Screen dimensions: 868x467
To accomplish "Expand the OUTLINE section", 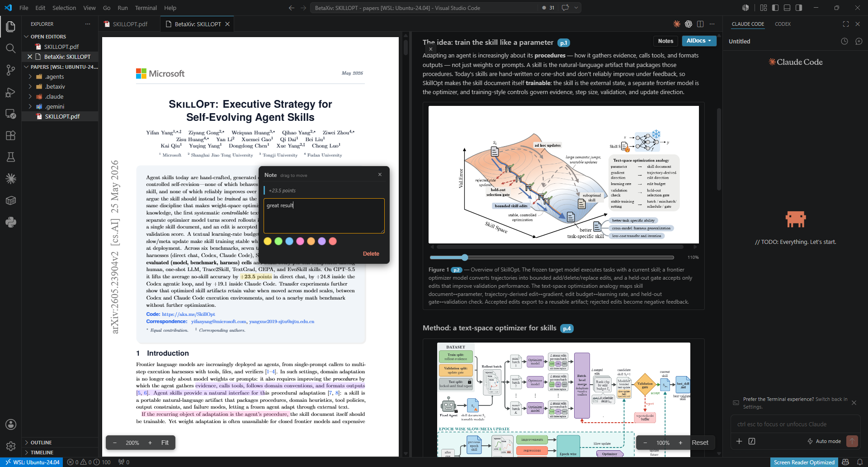I will click(41, 443).
